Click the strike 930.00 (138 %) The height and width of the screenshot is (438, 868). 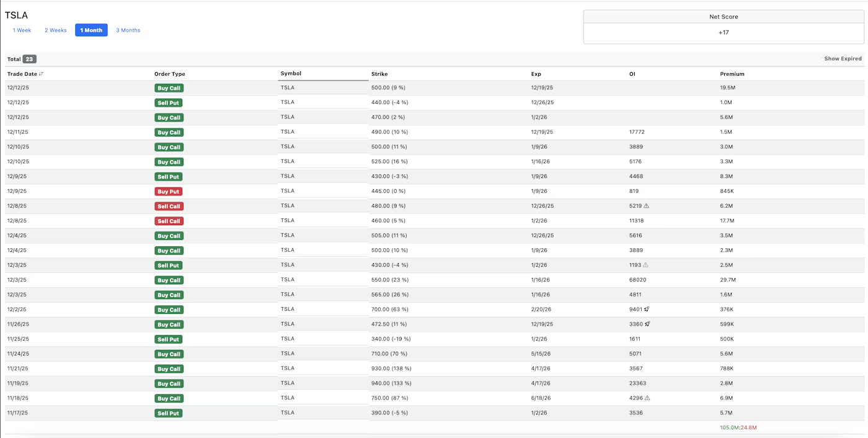tap(391, 369)
